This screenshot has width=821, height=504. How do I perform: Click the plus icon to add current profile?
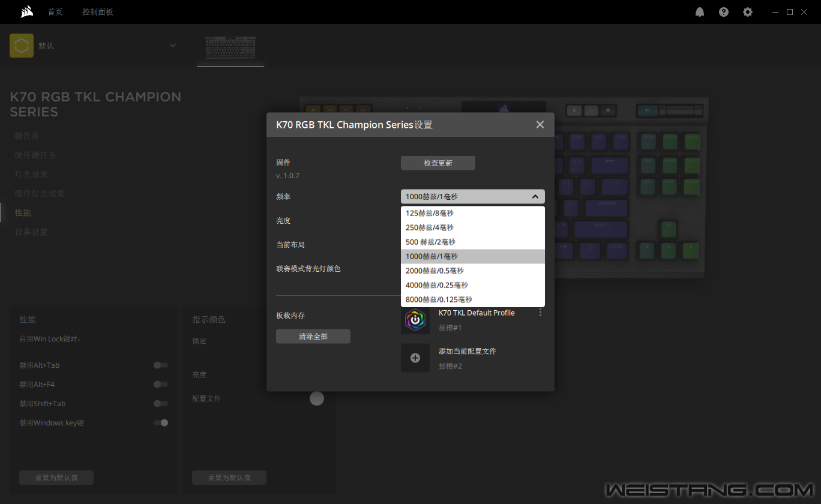pyautogui.click(x=415, y=358)
